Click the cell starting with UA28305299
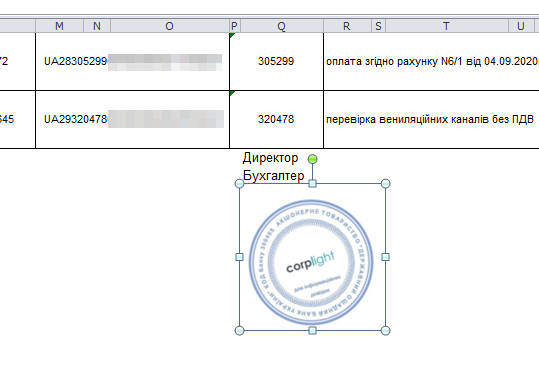The height and width of the screenshot is (375, 539). pyautogui.click(x=132, y=62)
